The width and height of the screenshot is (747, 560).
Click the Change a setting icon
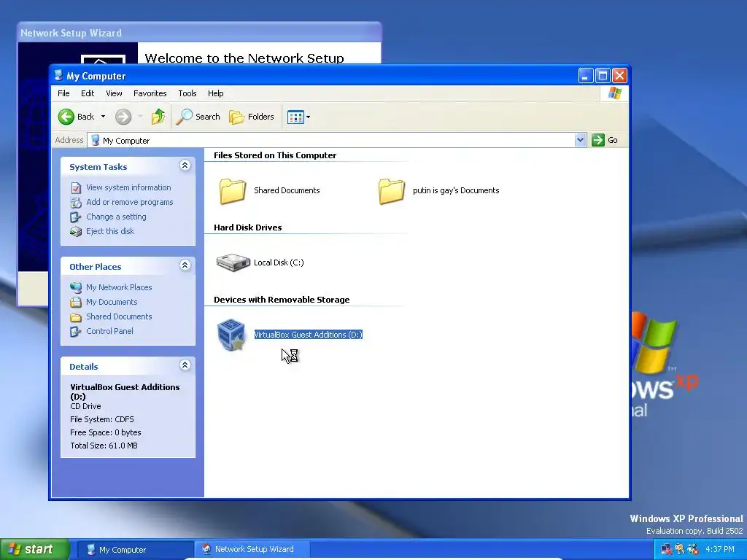(x=76, y=217)
